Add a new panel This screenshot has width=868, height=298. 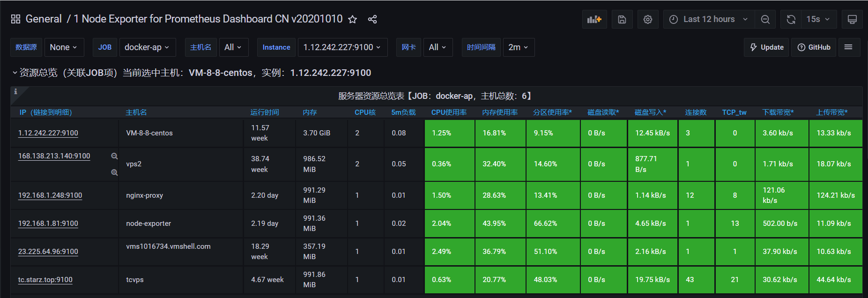[594, 19]
